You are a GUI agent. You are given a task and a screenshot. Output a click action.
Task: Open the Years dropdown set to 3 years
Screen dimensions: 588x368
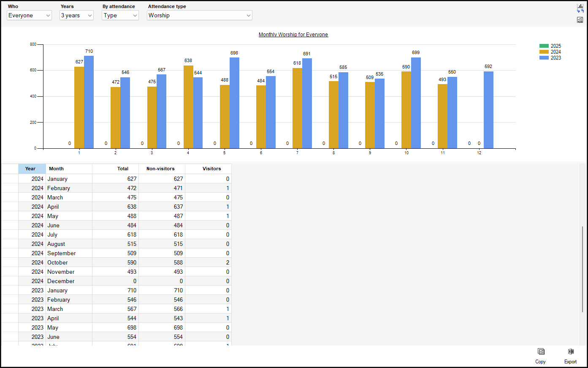tap(76, 15)
